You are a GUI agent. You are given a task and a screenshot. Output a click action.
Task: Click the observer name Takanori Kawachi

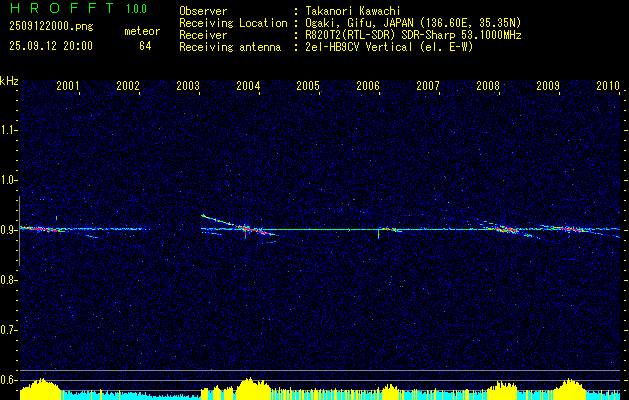click(353, 11)
